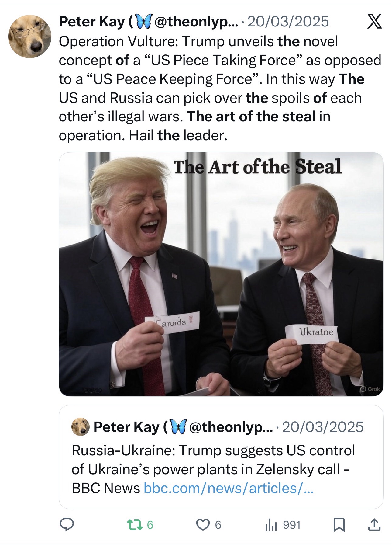Open small avatar in the quoted tweet

click(80, 427)
